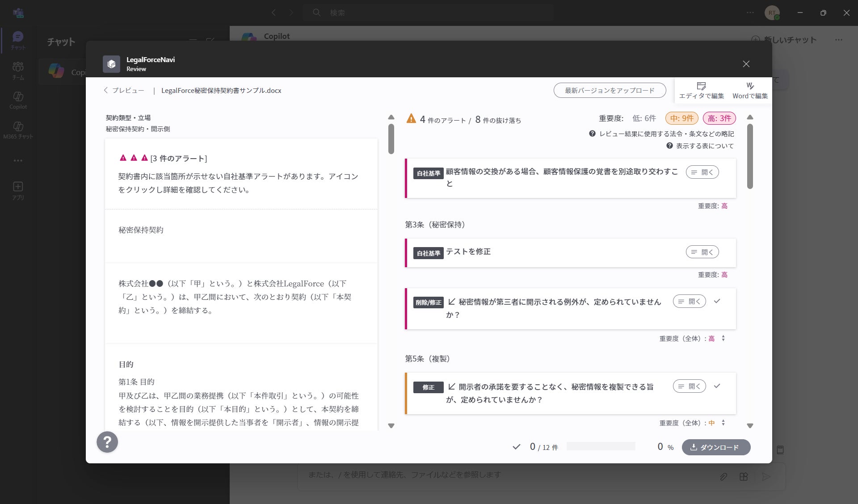Click the LegalForceNavi logo icon
Image resolution: width=858 pixels, height=504 pixels.
(x=111, y=64)
